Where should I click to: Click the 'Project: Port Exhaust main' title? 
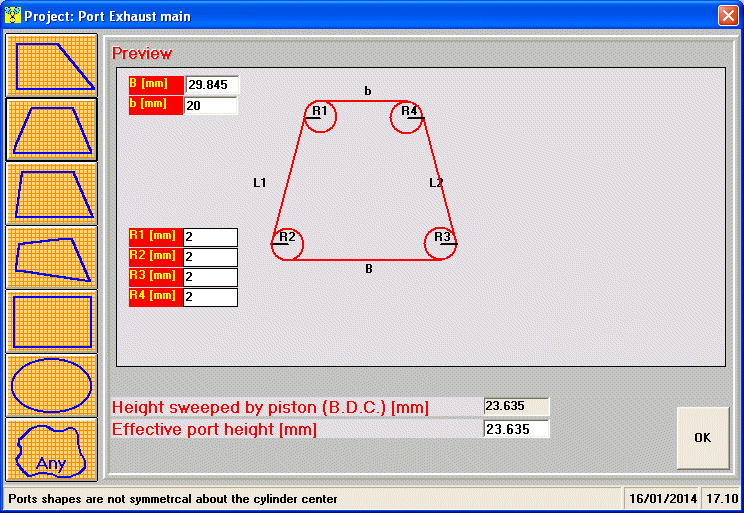click(x=107, y=16)
